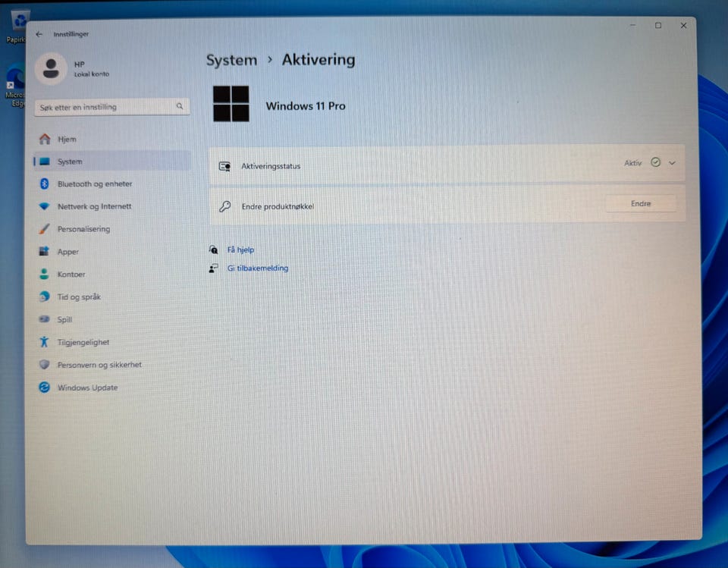Image resolution: width=728 pixels, height=568 pixels.
Task: Open Tid og språk settings
Action: (112, 297)
